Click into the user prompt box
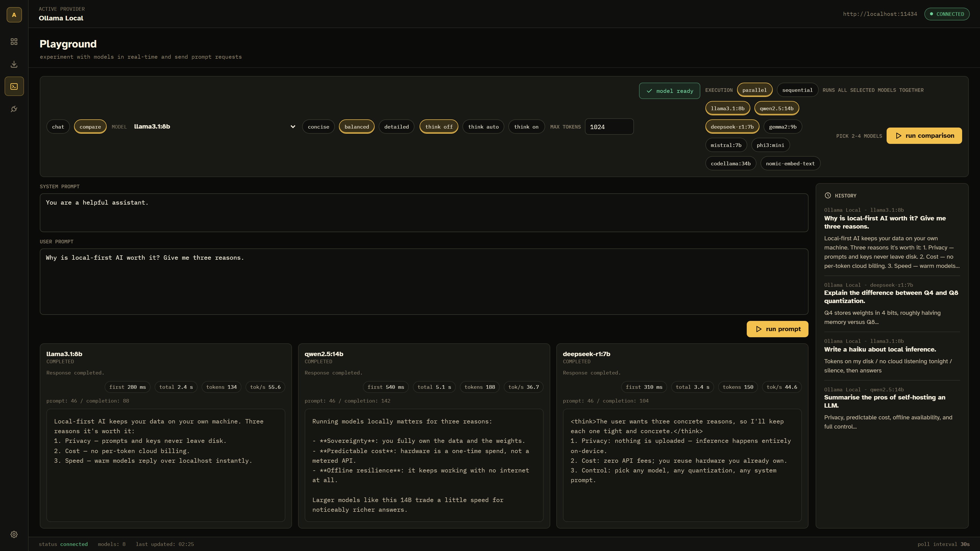This screenshot has width=980, height=551. [424, 281]
